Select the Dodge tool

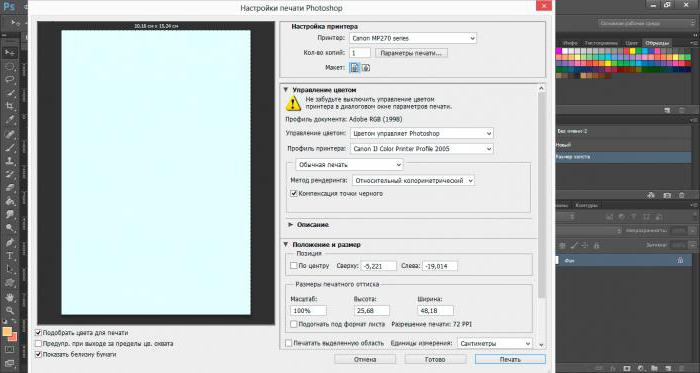pyautogui.click(x=10, y=228)
